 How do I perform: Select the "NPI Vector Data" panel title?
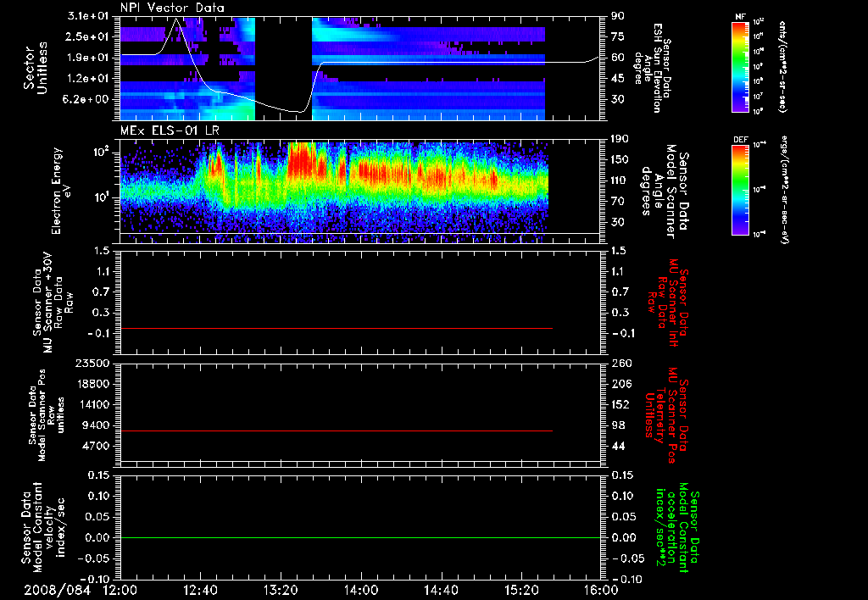coord(173,8)
